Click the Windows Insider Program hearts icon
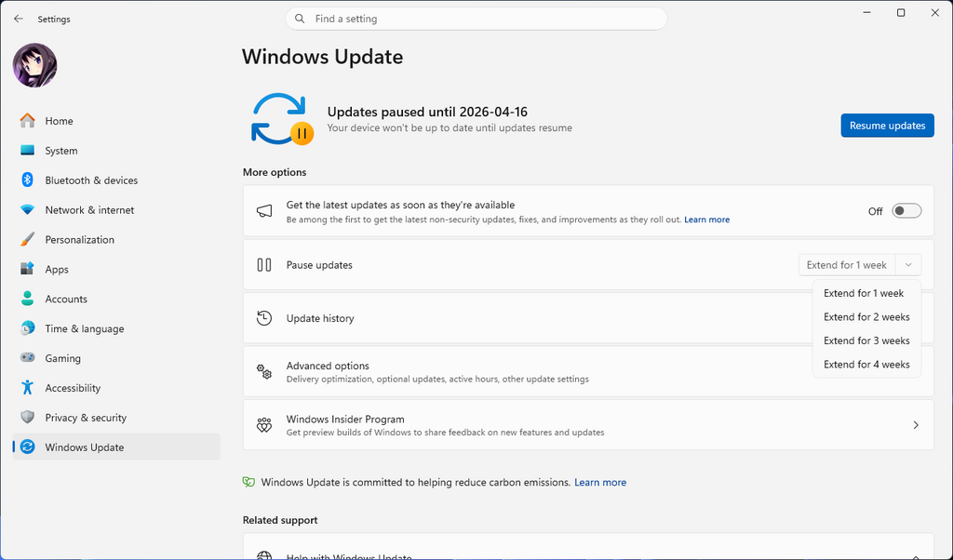 (264, 425)
